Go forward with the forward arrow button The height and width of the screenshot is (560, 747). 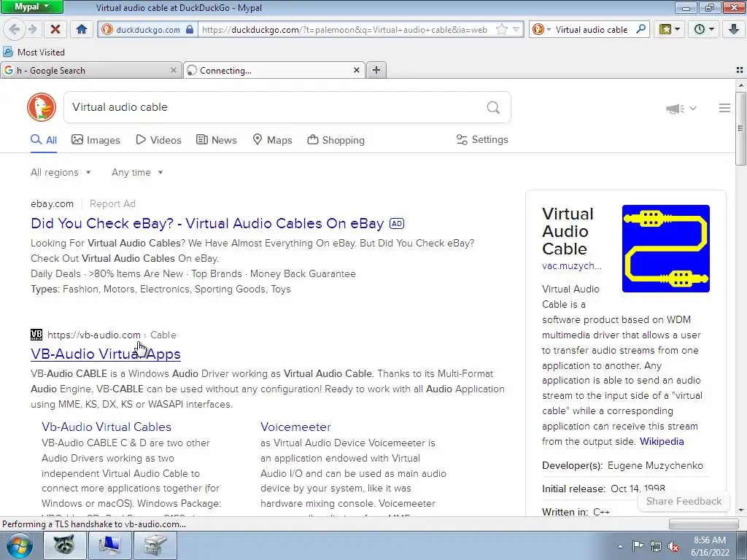[32, 29]
